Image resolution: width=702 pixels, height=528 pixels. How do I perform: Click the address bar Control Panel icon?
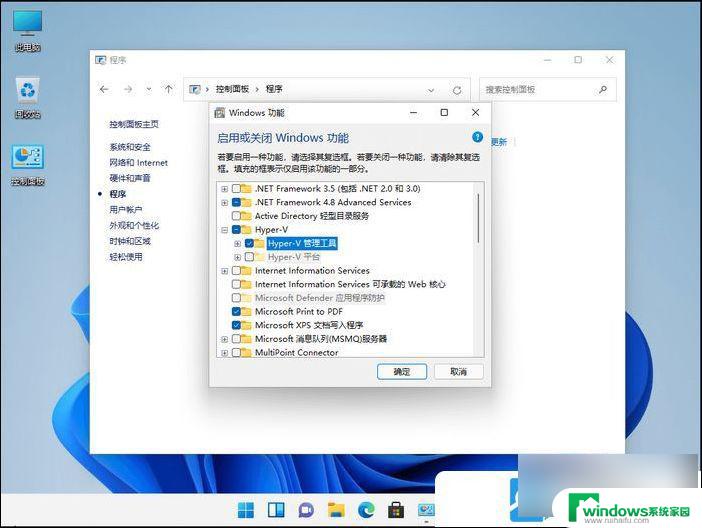[195, 89]
